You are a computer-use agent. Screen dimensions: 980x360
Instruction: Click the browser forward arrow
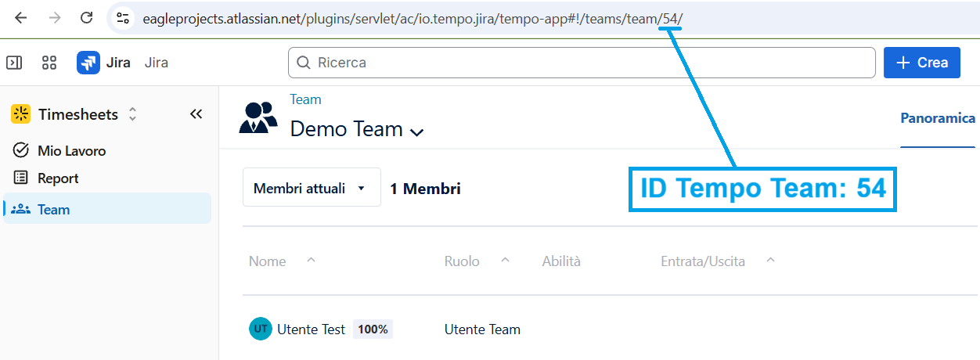point(54,18)
